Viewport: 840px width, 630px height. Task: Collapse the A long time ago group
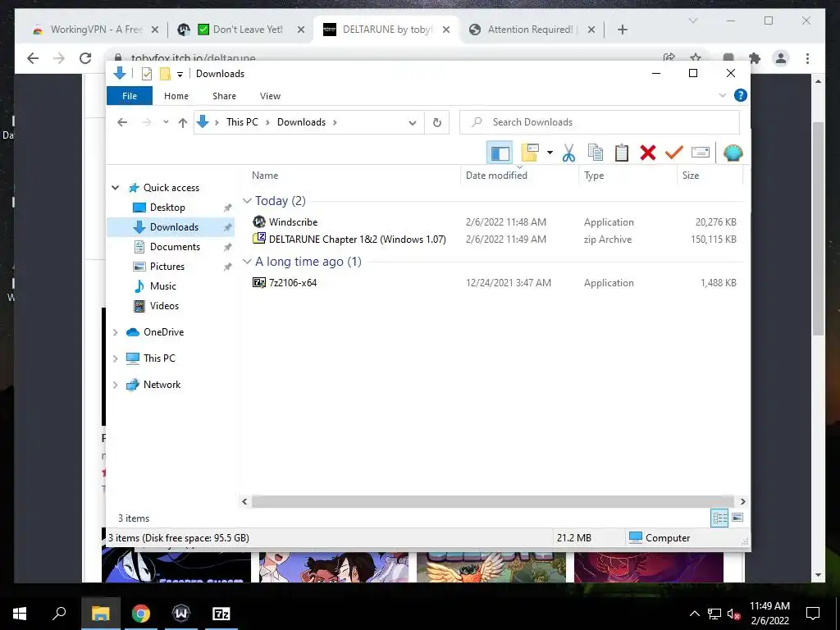tap(247, 262)
